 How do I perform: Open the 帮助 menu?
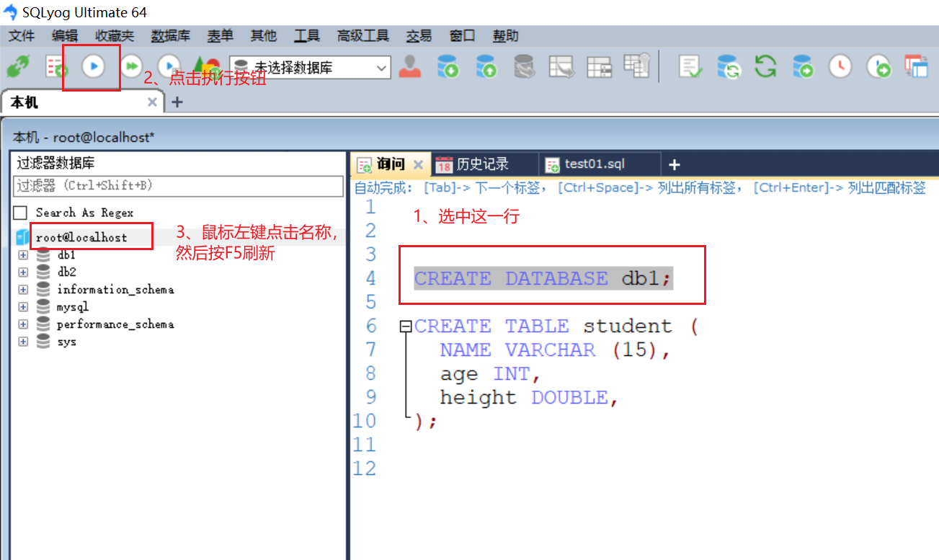tap(505, 35)
